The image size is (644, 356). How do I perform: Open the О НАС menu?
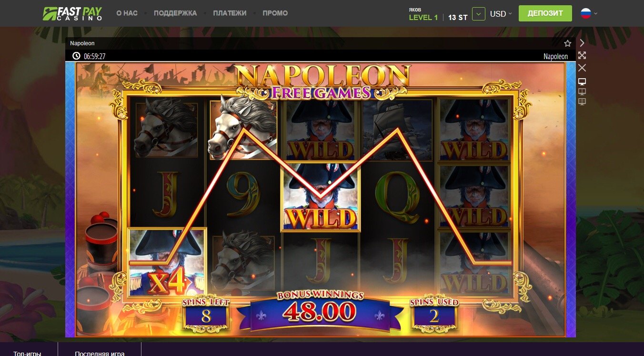point(127,13)
